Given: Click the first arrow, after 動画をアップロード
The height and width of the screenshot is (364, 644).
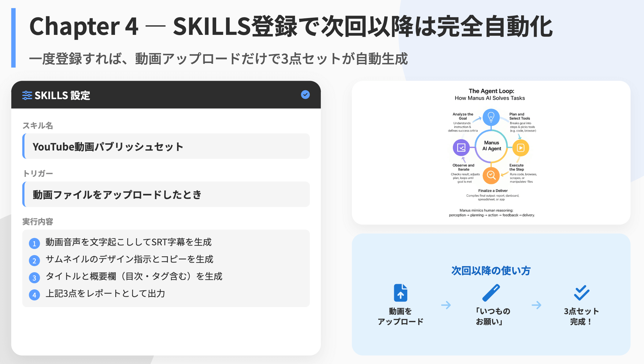Looking at the screenshot, I should point(446,305).
